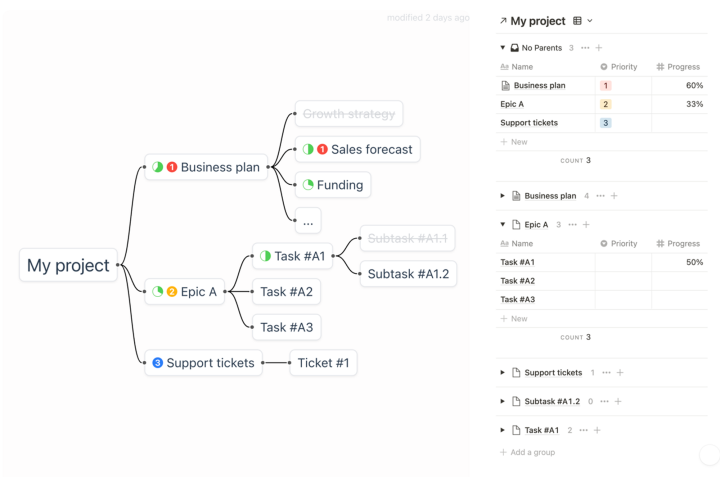Select the yellow priority 2 tag for Epic A
This screenshot has height=477, width=720.
click(606, 104)
